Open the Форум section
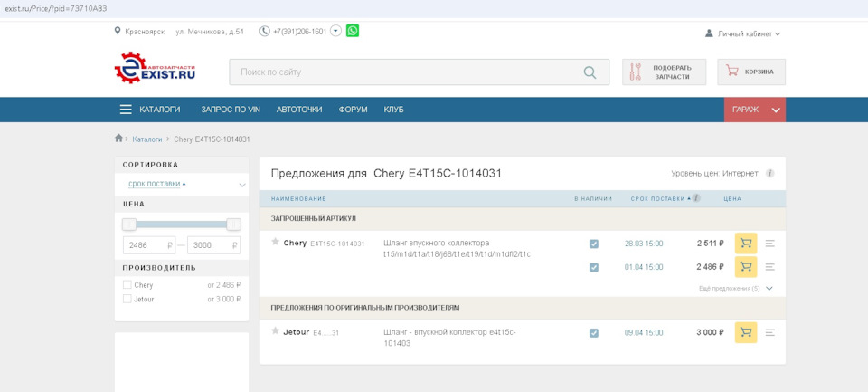This screenshot has height=392, width=868. coord(354,110)
